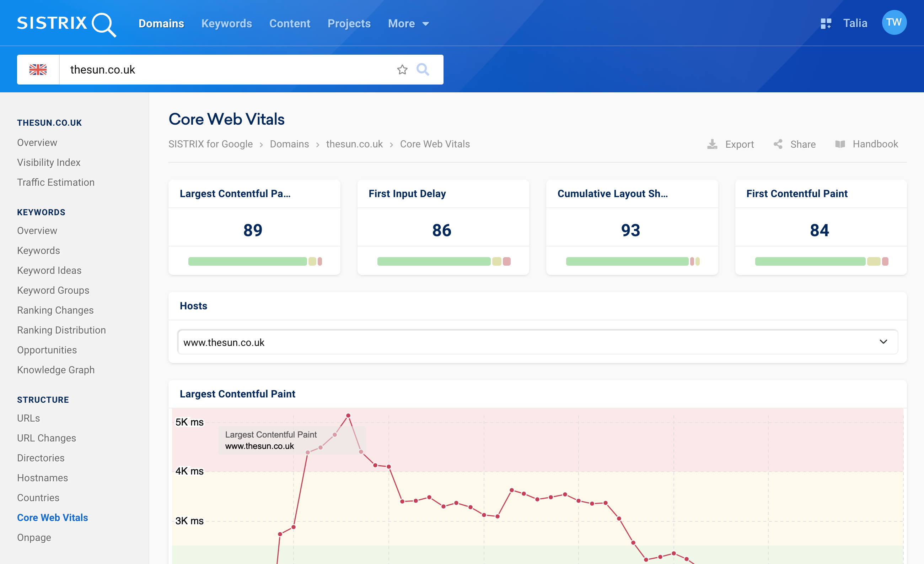Click the thesun.co.uk search input field
Screen dimensions: 924x564
click(x=230, y=69)
